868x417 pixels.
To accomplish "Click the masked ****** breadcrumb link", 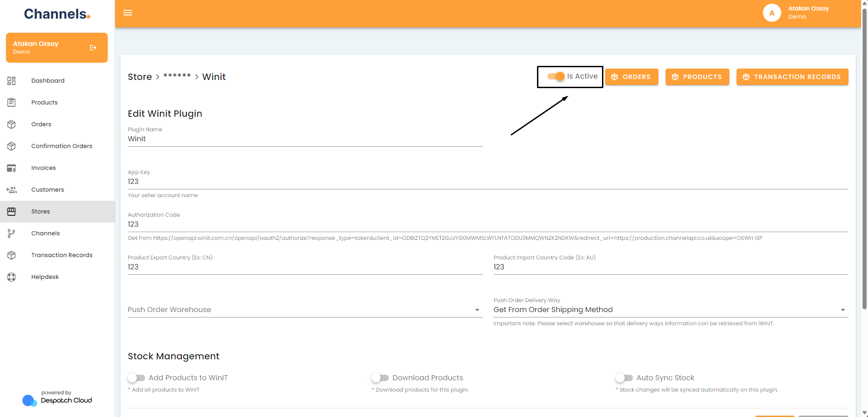I will (x=177, y=76).
